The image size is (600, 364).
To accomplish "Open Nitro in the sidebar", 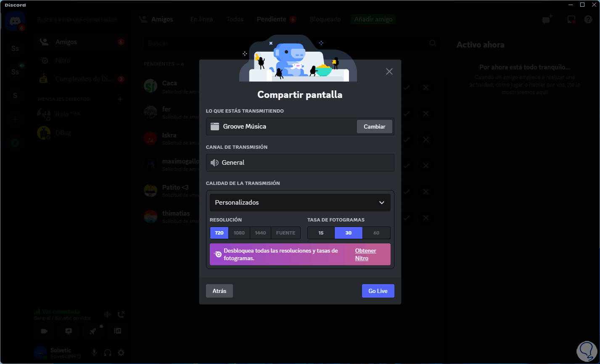I will 81,61.
